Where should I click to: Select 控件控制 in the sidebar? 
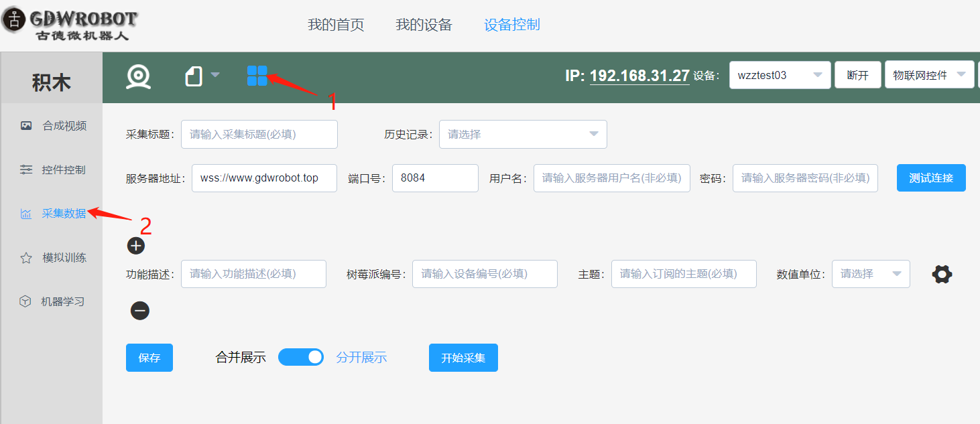tap(64, 169)
